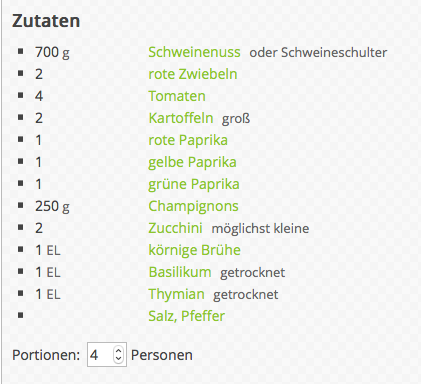Open the Thymian ingredient link
The image size is (421, 384).
176,294
